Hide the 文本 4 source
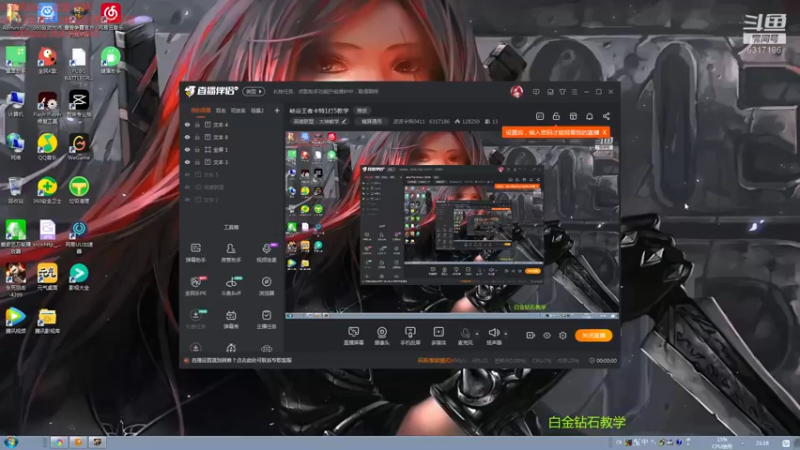The width and height of the screenshot is (800, 450). 187,124
